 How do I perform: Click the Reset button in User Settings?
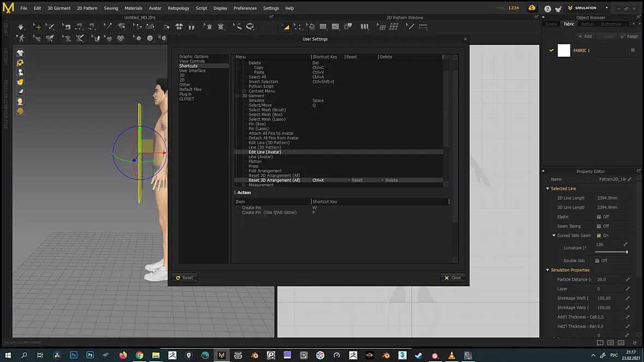184,278
